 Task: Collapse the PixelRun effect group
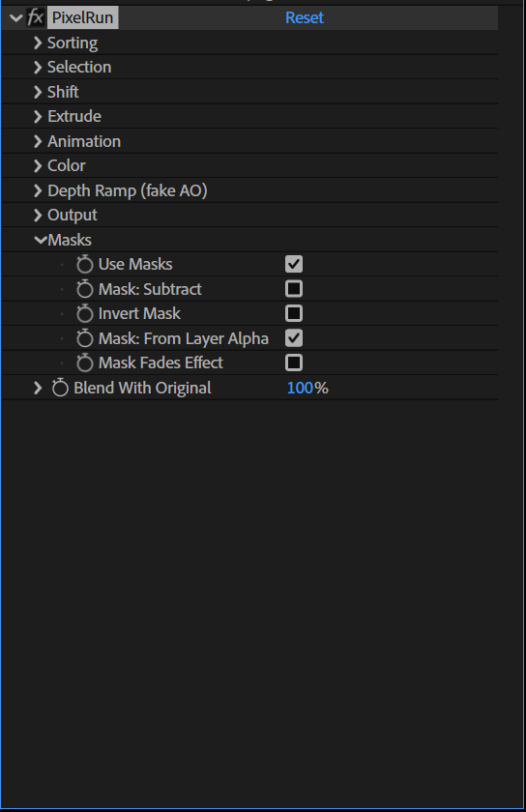(16, 18)
